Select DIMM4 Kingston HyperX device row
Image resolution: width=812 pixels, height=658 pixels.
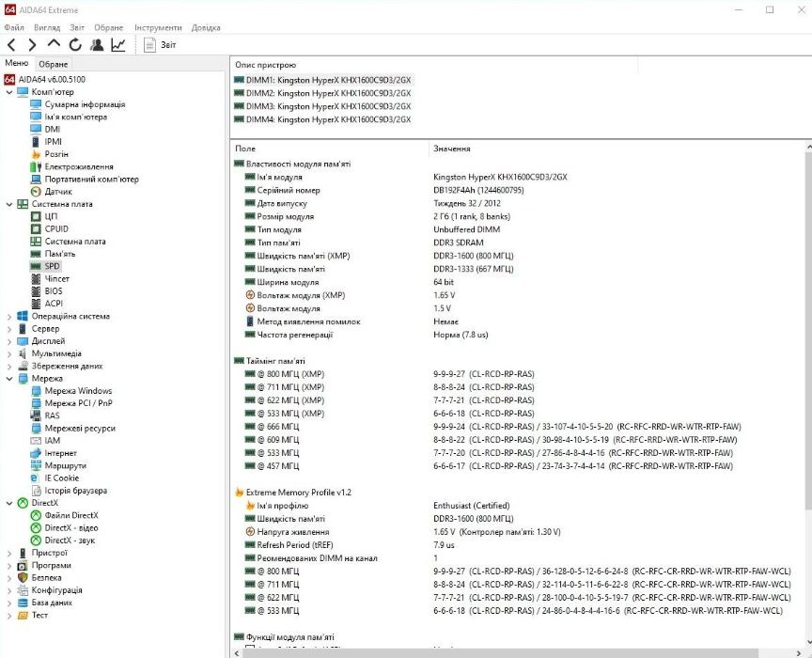(323, 119)
